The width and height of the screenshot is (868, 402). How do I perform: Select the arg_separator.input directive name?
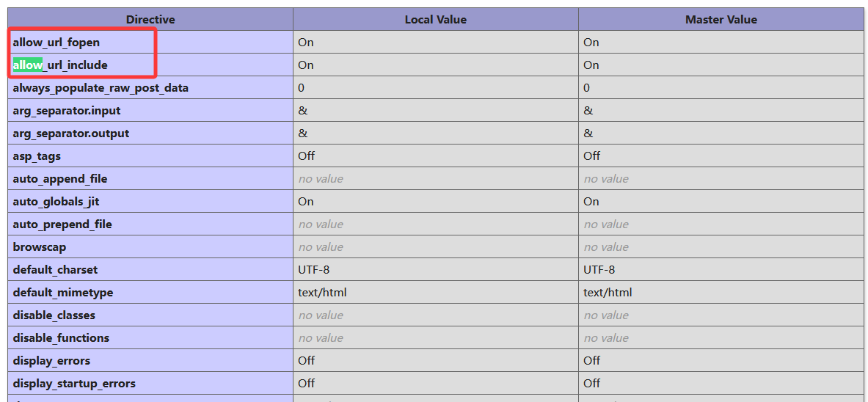(x=66, y=111)
